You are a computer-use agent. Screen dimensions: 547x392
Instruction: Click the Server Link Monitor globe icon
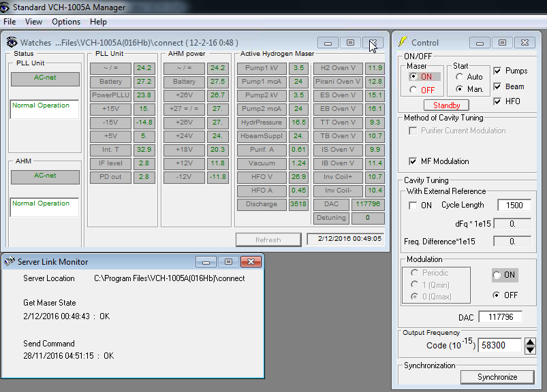click(9, 262)
